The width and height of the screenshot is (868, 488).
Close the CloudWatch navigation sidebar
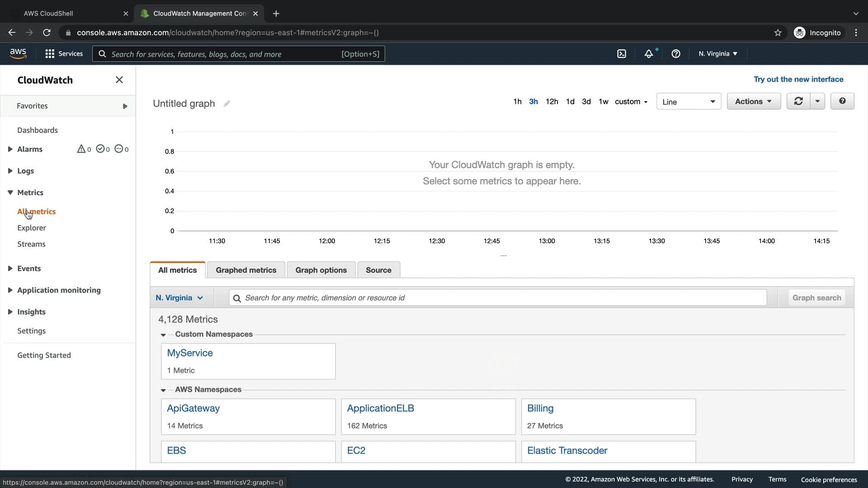click(x=119, y=80)
